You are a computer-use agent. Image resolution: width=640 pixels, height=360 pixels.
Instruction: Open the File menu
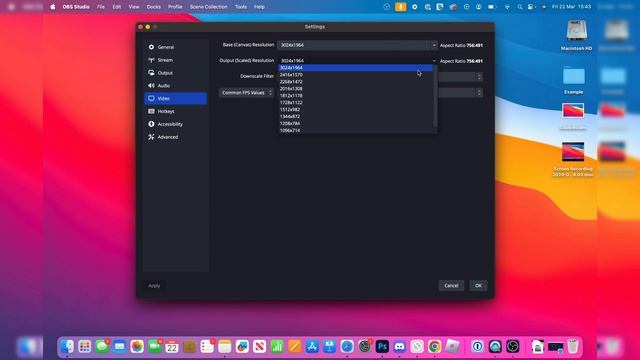101,7
